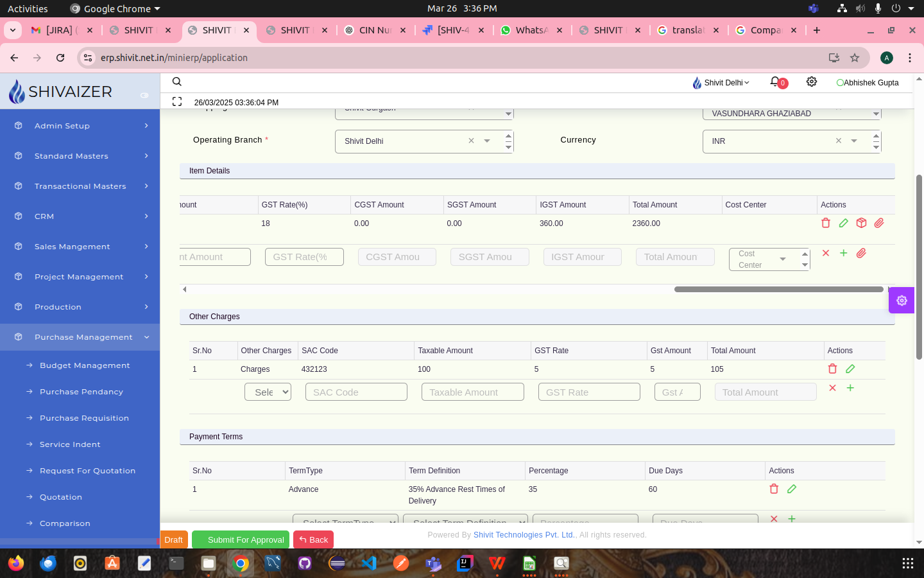Open the settings gear in header

coord(812,82)
